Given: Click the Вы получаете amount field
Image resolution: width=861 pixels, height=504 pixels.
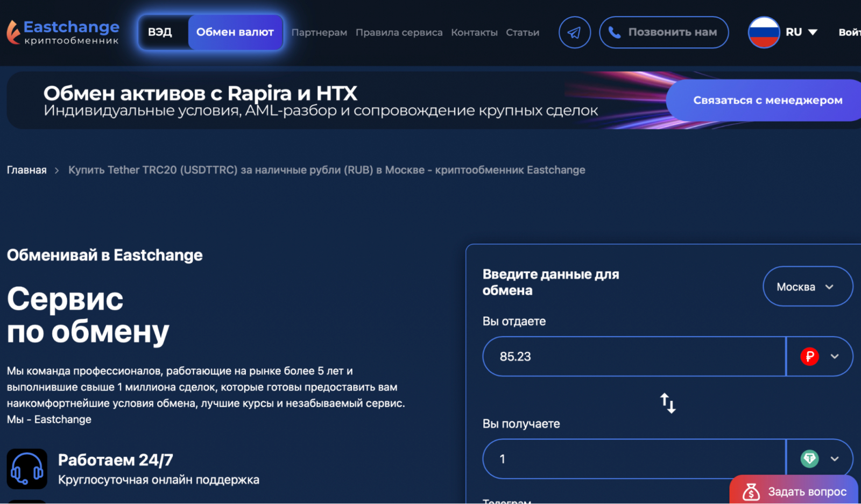Looking at the screenshot, I should (634, 459).
